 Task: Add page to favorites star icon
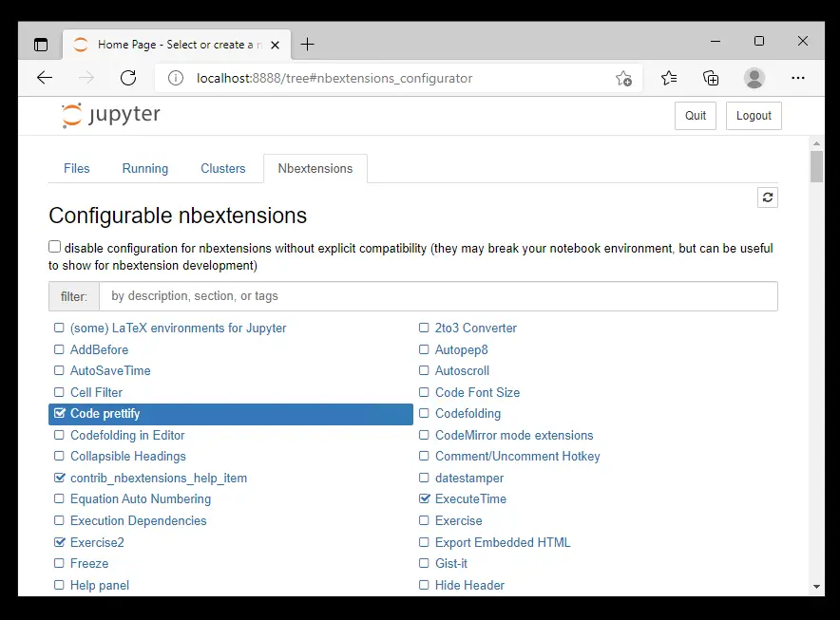coord(623,78)
